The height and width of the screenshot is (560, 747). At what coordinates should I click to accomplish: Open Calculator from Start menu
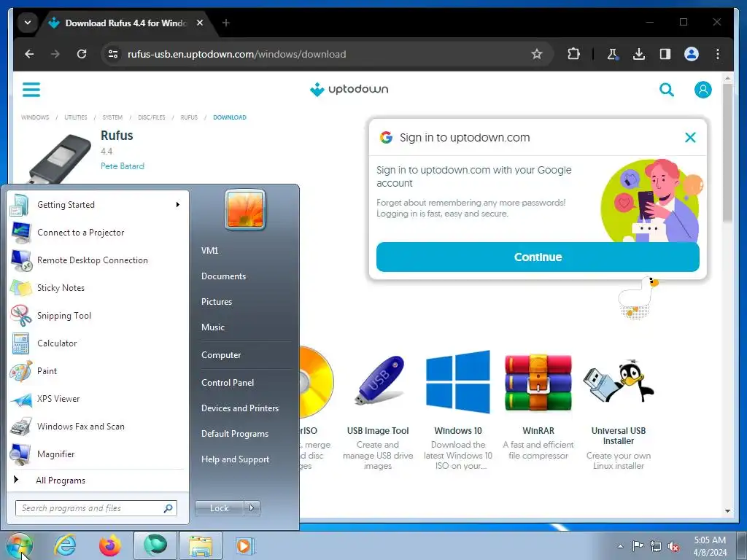pos(98,343)
